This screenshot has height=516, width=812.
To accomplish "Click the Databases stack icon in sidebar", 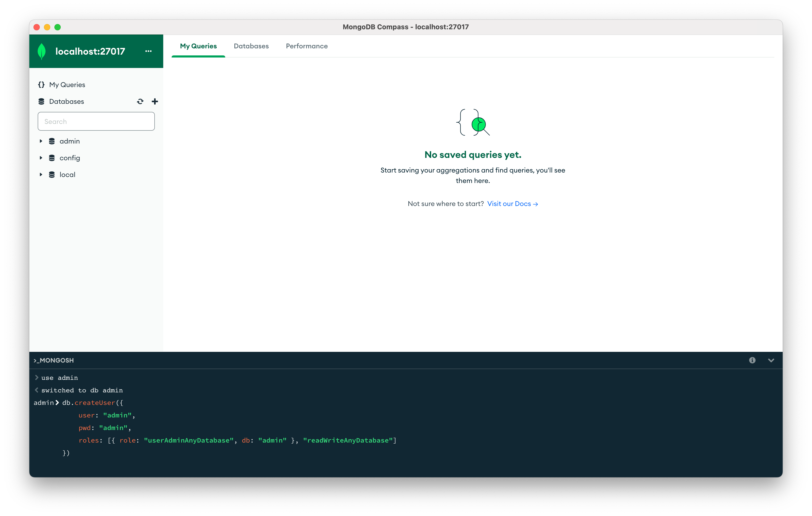I will click(41, 101).
